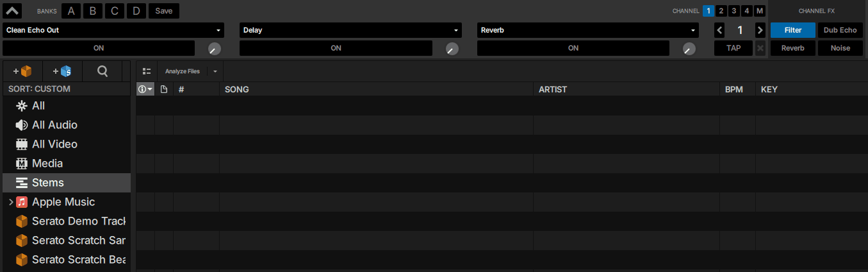This screenshot has height=272, width=868.
Task: Click the Delay effect depth knob
Action: (452, 49)
